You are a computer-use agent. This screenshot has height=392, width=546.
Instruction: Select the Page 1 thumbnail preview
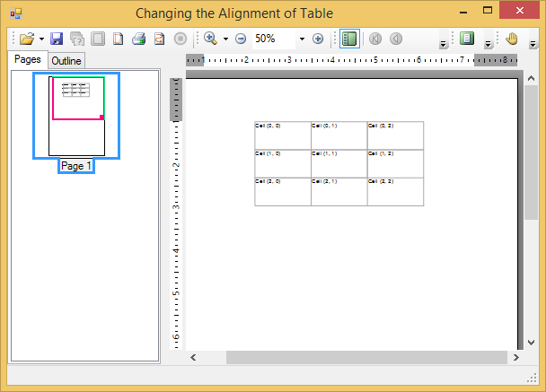tap(76, 116)
